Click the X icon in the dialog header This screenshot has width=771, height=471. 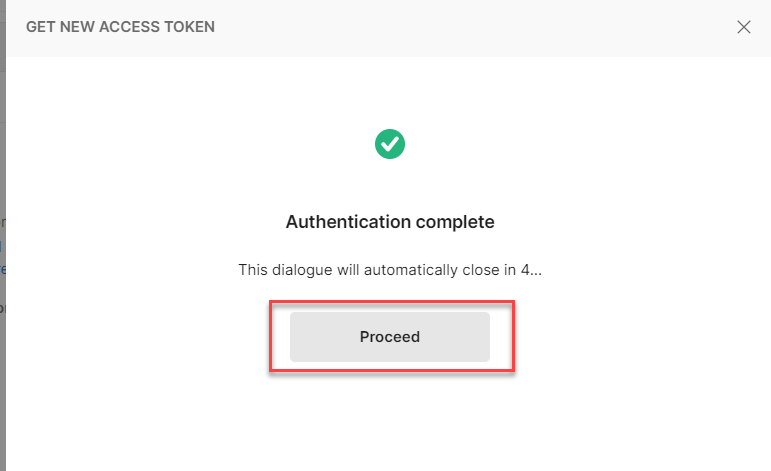[744, 27]
